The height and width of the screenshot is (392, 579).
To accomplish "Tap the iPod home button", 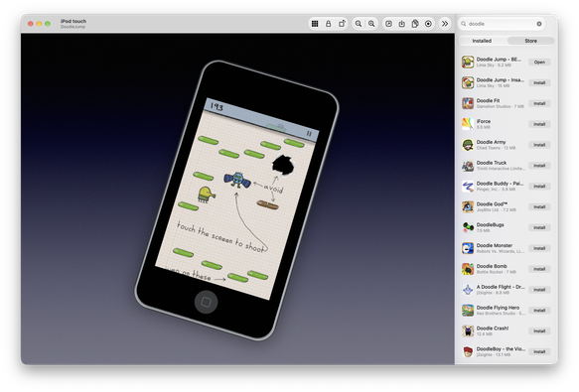I will pos(206,302).
